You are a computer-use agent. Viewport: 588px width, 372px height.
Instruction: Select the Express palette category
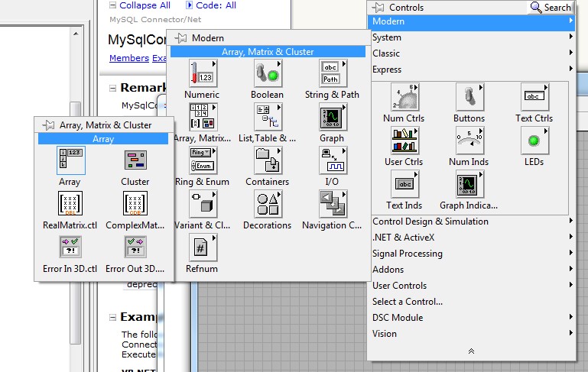click(471, 70)
